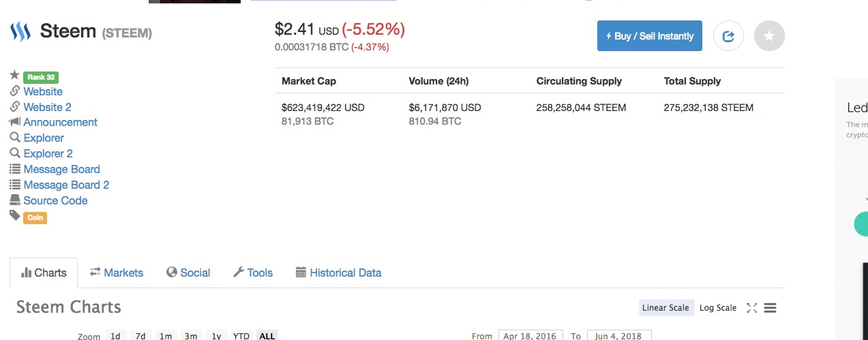Screen dimensions: 868x340
Task: Open the Markets tab
Action: [116, 273]
